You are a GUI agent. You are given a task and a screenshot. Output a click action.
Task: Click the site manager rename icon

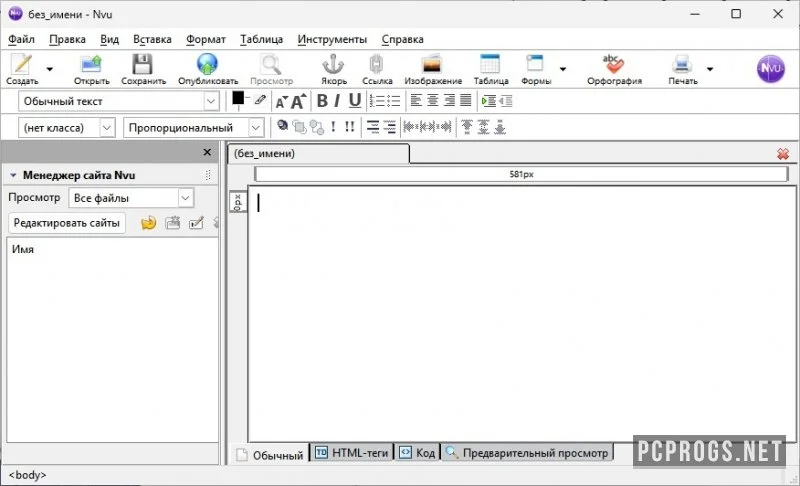[196, 223]
